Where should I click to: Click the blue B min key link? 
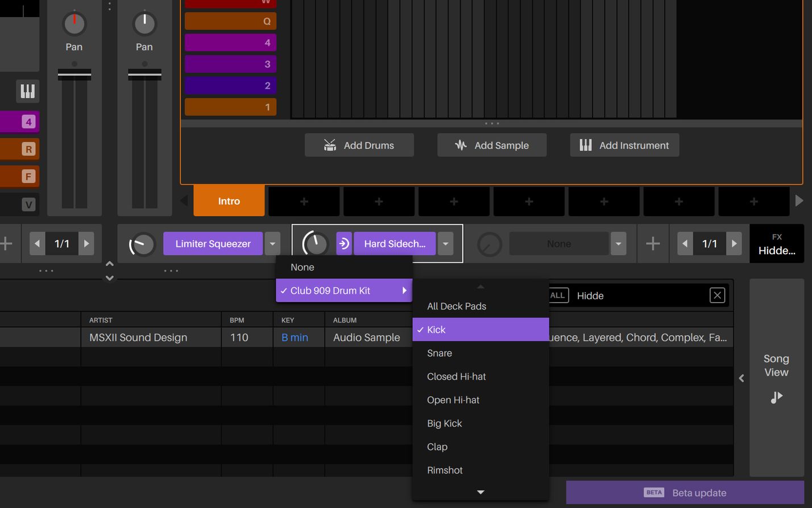click(295, 337)
